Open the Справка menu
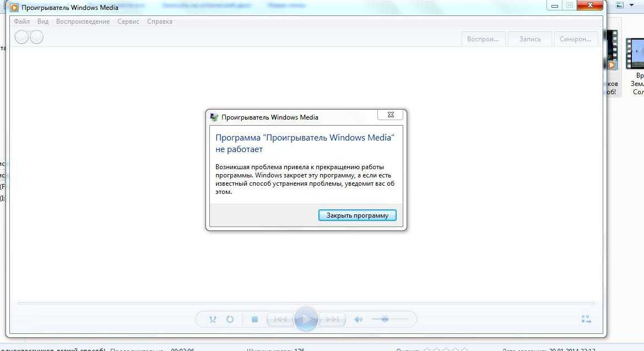 [160, 21]
